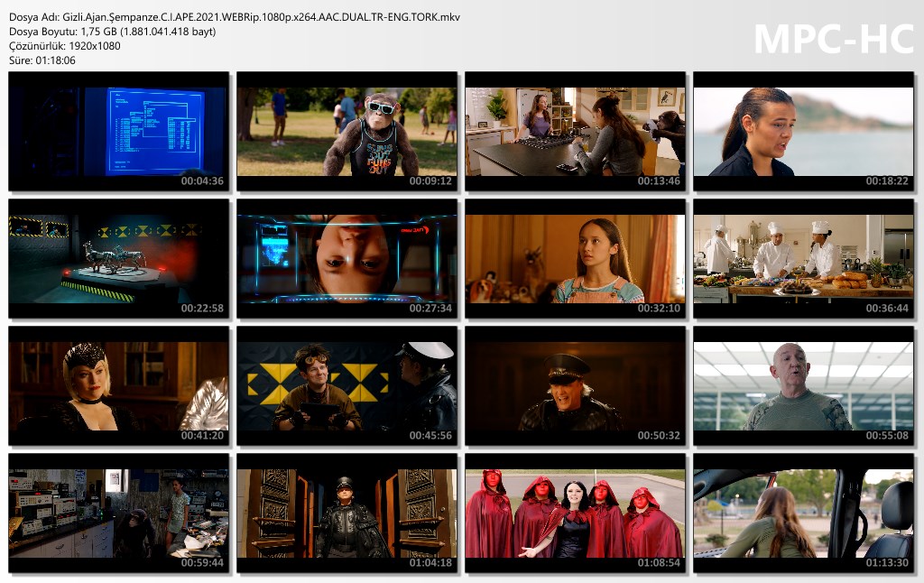Click the lab equipment thumbnail at 00:59:44

point(118,514)
